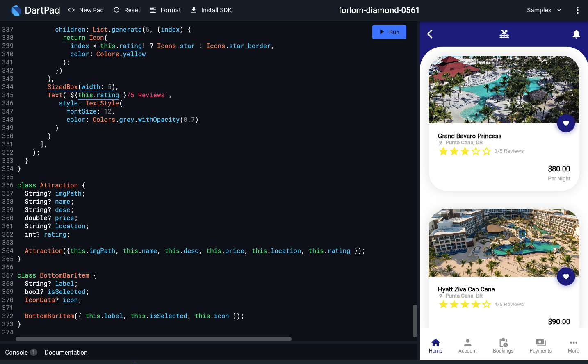Viewport: 588px width, 364px height.
Task: Click the 'Per Night' label under $80.00
Action: coord(559,179)
